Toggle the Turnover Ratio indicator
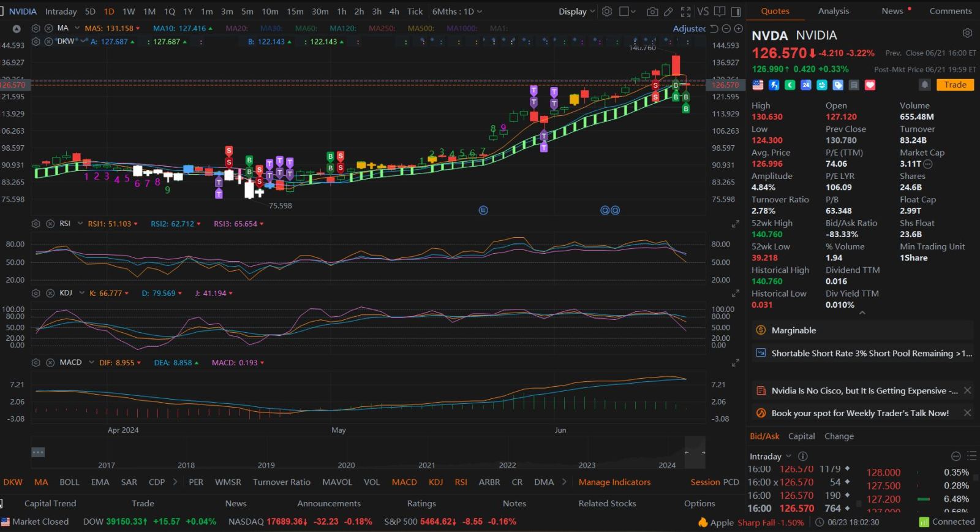This screenshot has width=980, height=532. pos(282,482)
